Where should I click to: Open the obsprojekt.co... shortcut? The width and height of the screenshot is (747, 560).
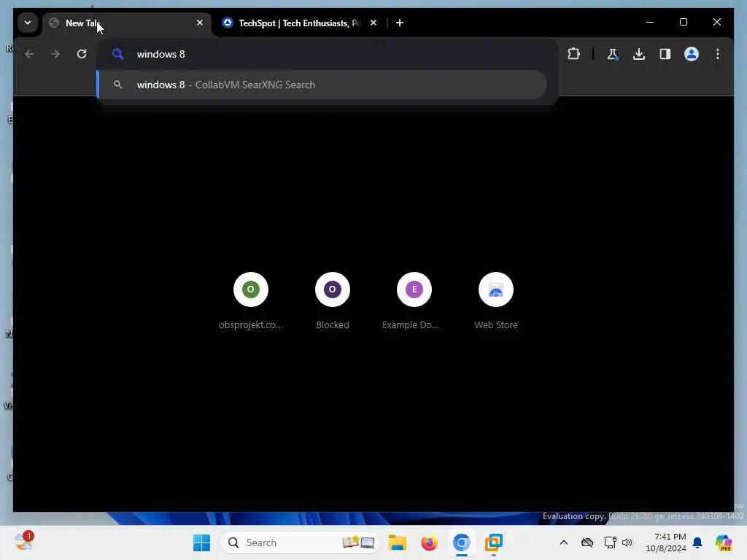coord(251,301)
